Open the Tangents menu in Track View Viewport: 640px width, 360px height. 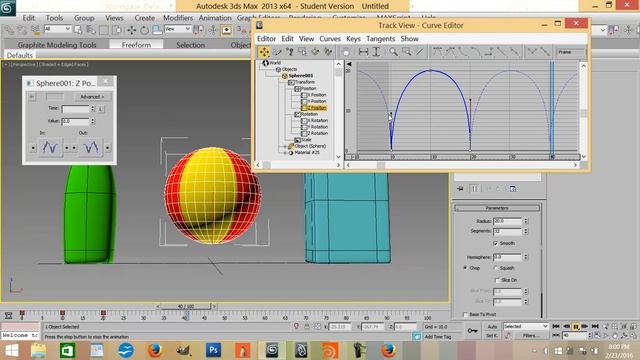pos(380,39)
